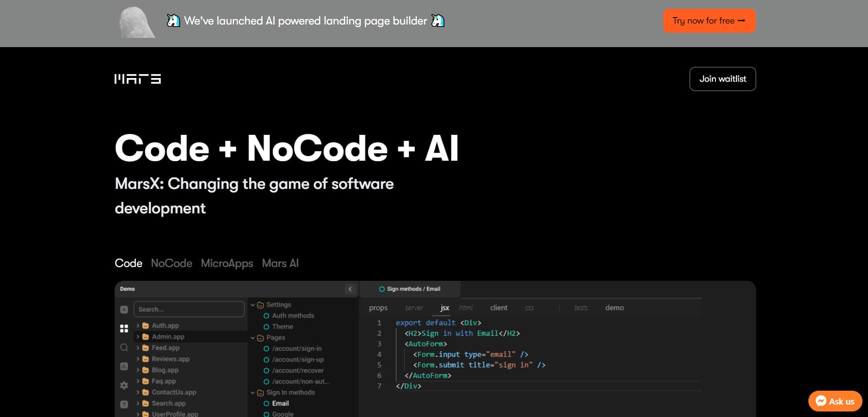Select the Sign methods / Email file tab
The image size is (868, 417).
(410, 289)
